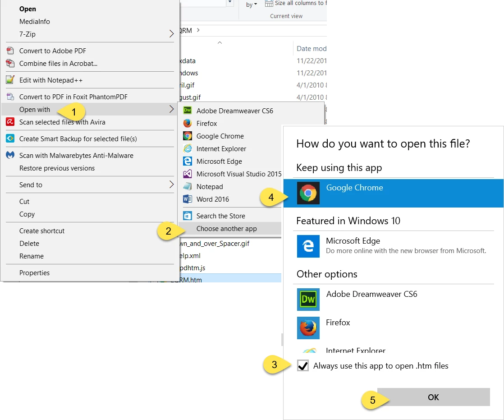Screen dimensions: 504x420
Task: Click the QRM breadcrumb in address bar
Action: click(x=185, y=30)
